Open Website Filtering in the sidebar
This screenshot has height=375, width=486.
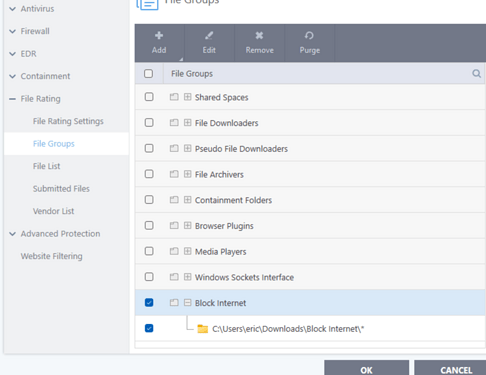[51, 256]
